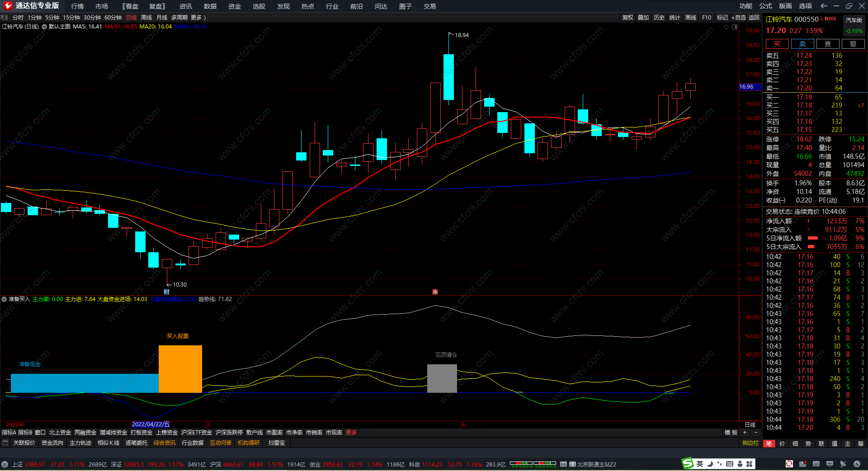
Task: Open indicator settings icon beside 默认主图
Action: pos(44,27)
